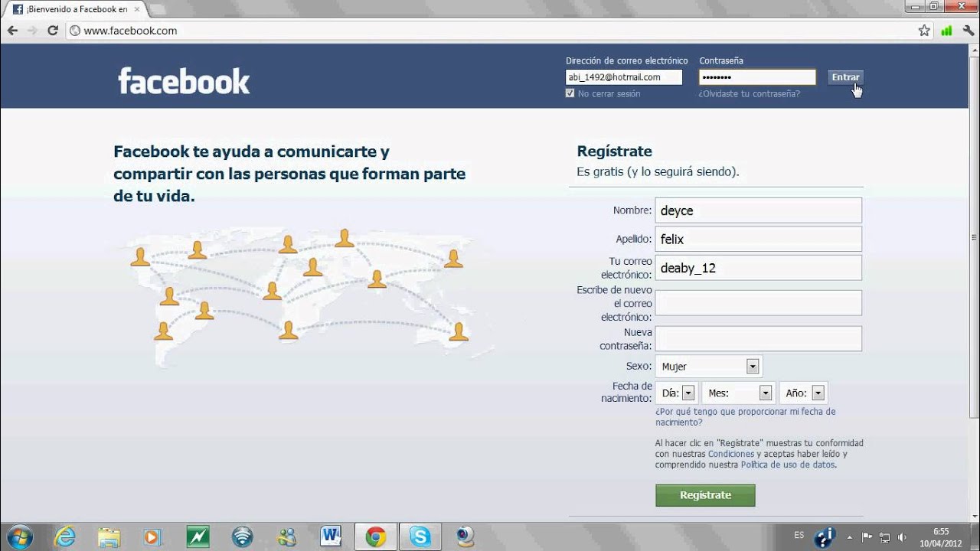Screen dimensions: 980x551
Task: Open Skype from the taskbar
Action: click(x=420, y=536)
